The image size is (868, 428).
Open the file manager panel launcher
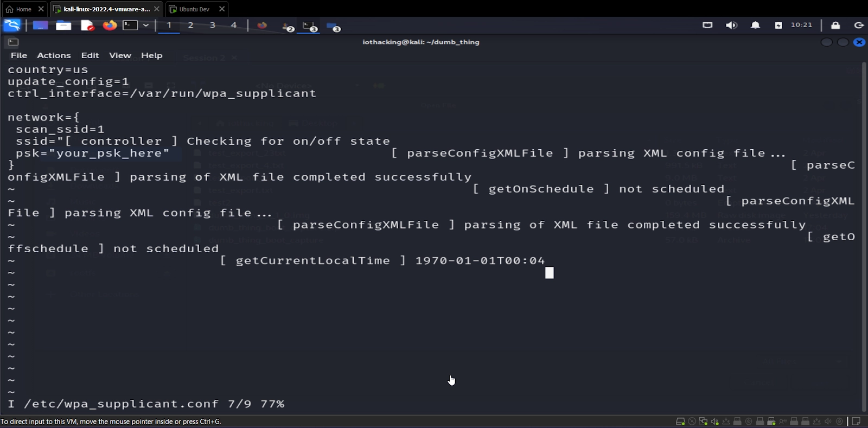pos(63,25)
